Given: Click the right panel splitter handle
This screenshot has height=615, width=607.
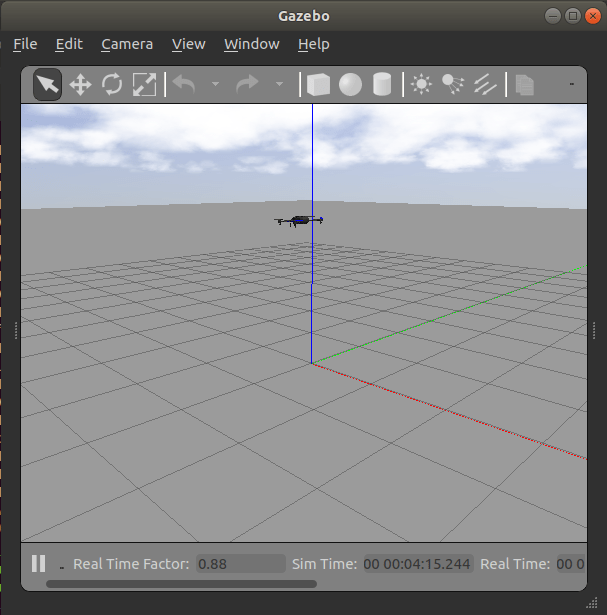Looking at the screenshot, I should 594,330.
